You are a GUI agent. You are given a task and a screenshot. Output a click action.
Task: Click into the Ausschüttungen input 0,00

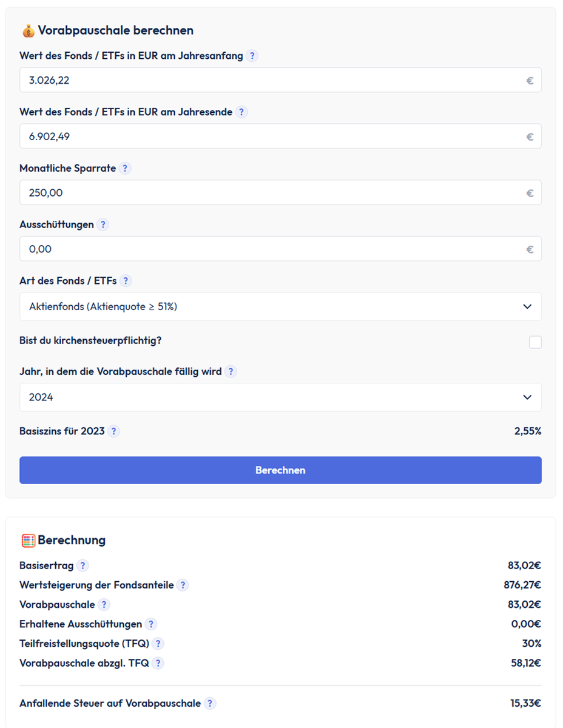[273, 249]
